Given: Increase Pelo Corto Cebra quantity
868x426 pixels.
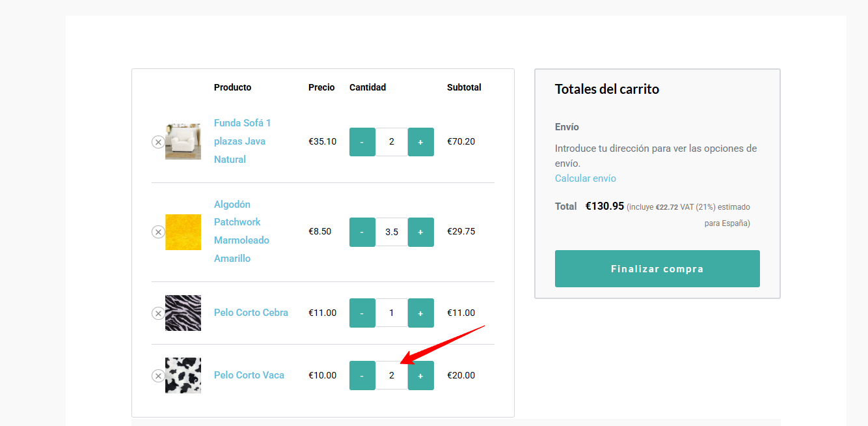Looking at the screenshot, I should 420,313.
